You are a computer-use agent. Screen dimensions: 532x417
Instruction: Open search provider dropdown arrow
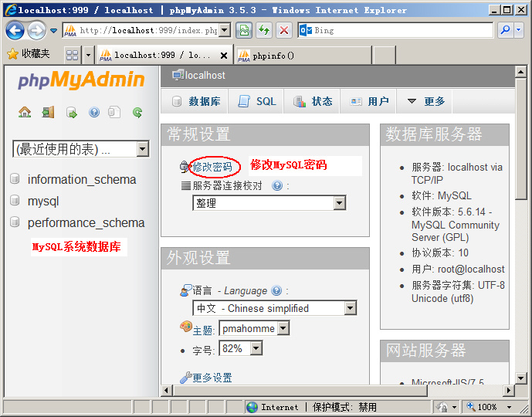(518, 31)
